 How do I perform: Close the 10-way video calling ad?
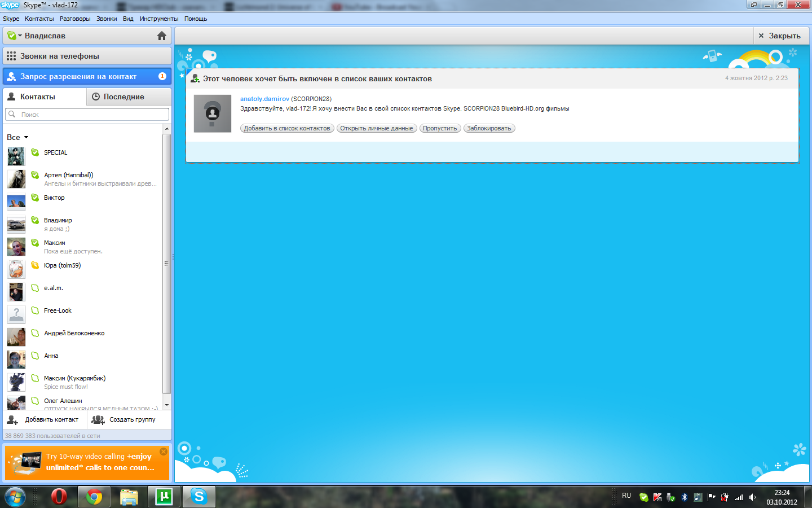(x=164, y=452)
